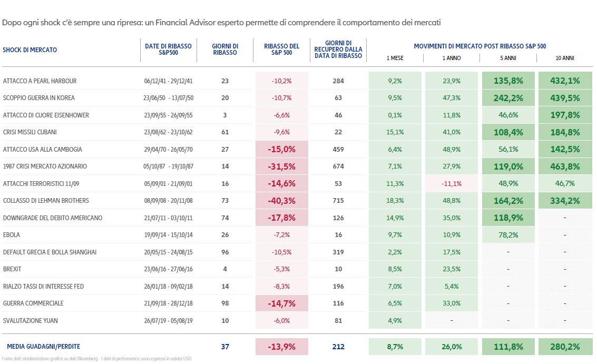Image resolution: width=597 pixels, height=364 pixels.
Task: Click the Media Guadagni/Perdite summary label
Action: pyautogui.click(x=44, y=347)
